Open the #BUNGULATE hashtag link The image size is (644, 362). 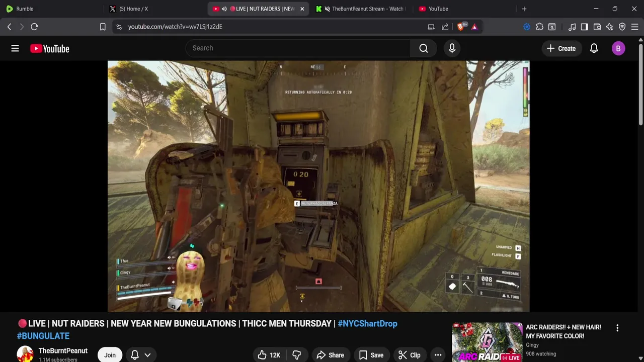[43, 336]
